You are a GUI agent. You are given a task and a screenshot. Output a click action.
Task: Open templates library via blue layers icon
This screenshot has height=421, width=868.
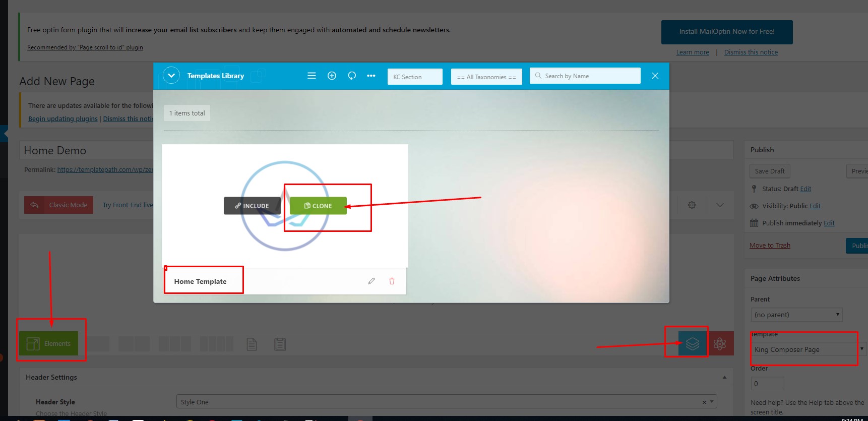pos(692,343)
